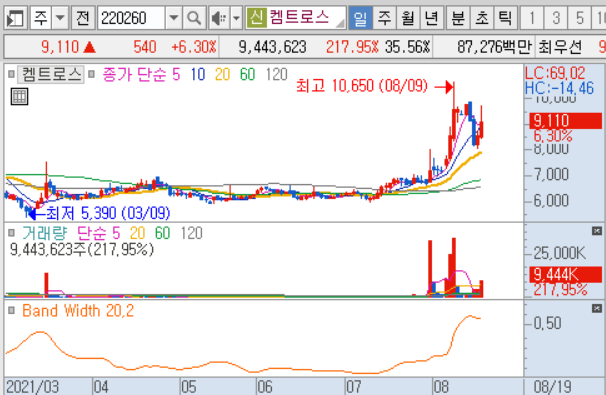Click the LC:69,02 label
Image resolution: width=606 pixels, height=395 pixels.
555,73
